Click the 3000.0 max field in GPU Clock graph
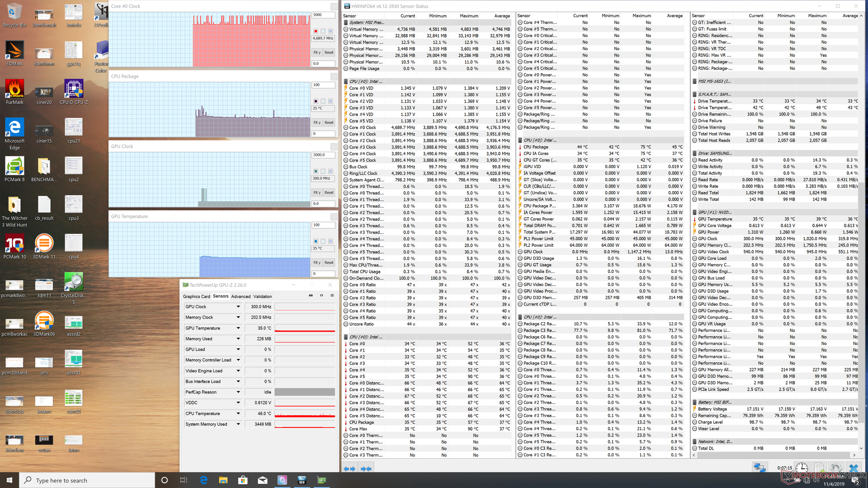Image resolution: width=868 pixels, height=488 pixels. coord(323,155)
